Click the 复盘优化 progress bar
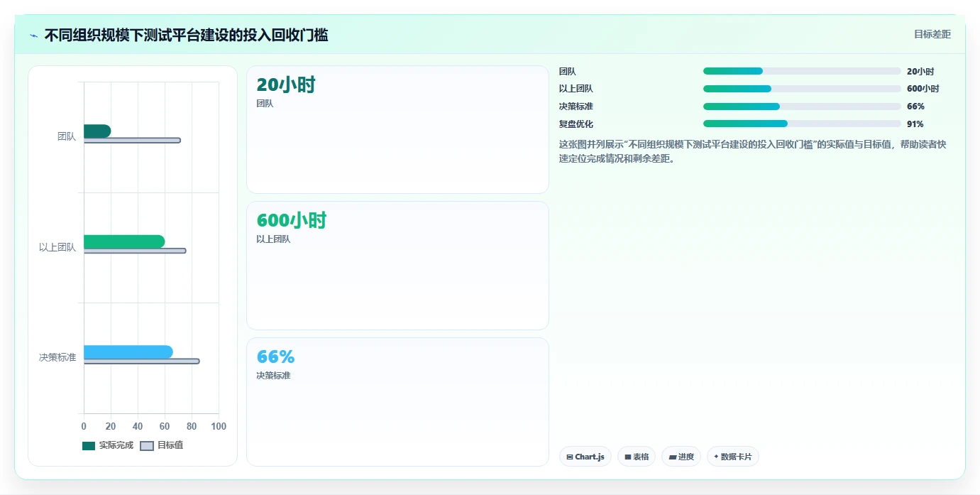Screen dimensions: 980x495 [802, 124]
